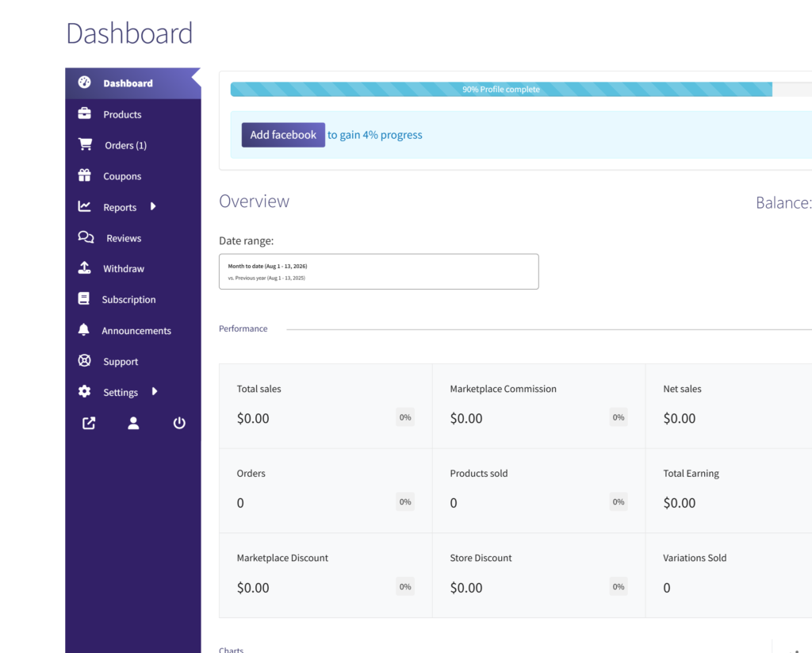Click the Reports chart line icon

pos(84,206)
